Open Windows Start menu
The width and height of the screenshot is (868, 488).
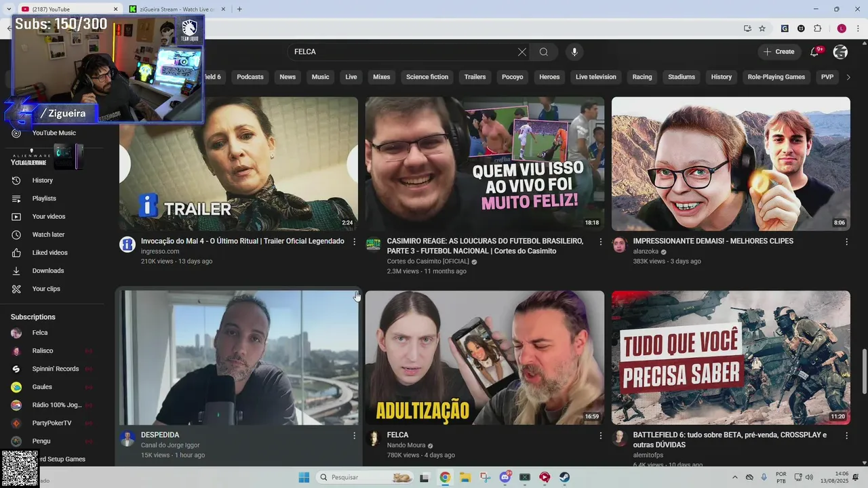pos(303,477)
